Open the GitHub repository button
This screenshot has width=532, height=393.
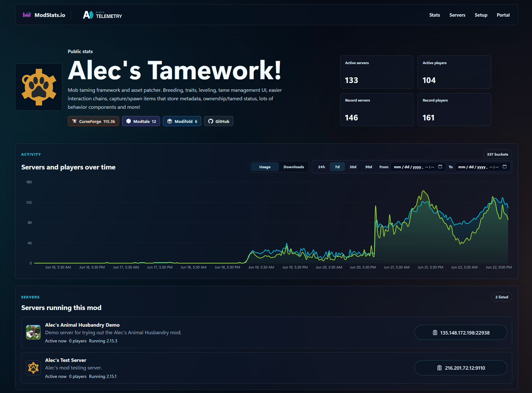tap(219, 121)
